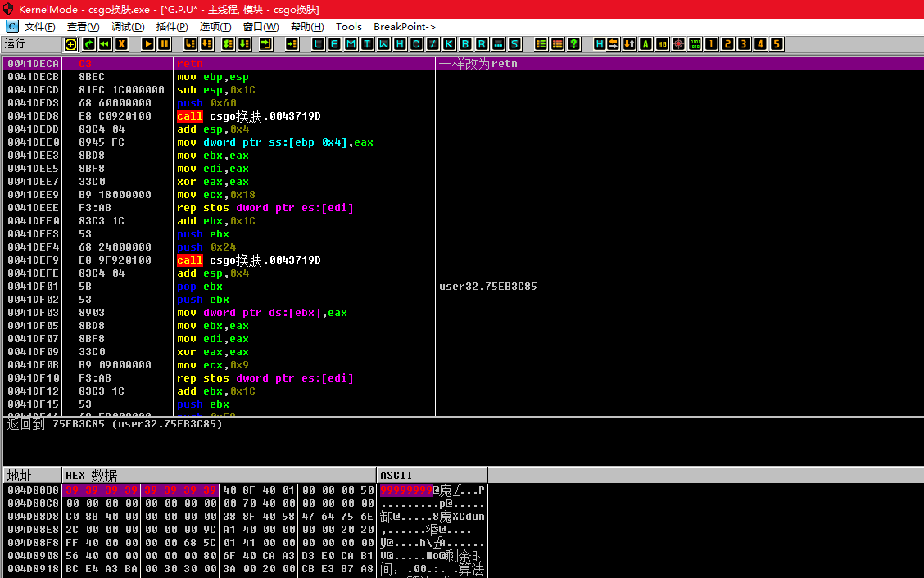
Task: Click the numbered 1 toolbar button
Action: 711,44
